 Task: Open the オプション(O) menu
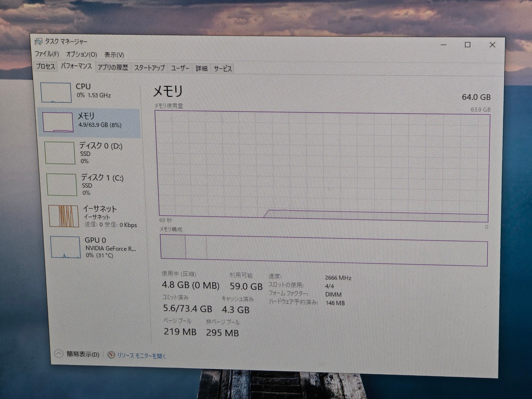tap(82, 55)
